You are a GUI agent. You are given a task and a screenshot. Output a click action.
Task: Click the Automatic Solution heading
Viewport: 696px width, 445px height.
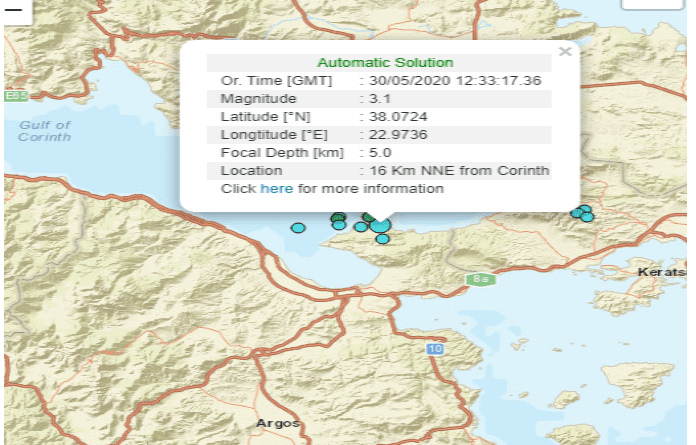(x=385, y=63)
